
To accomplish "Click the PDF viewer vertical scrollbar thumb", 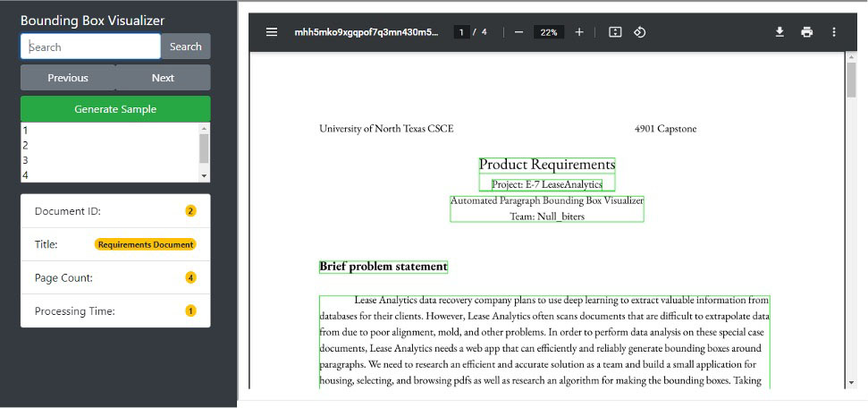I will 851,80.
